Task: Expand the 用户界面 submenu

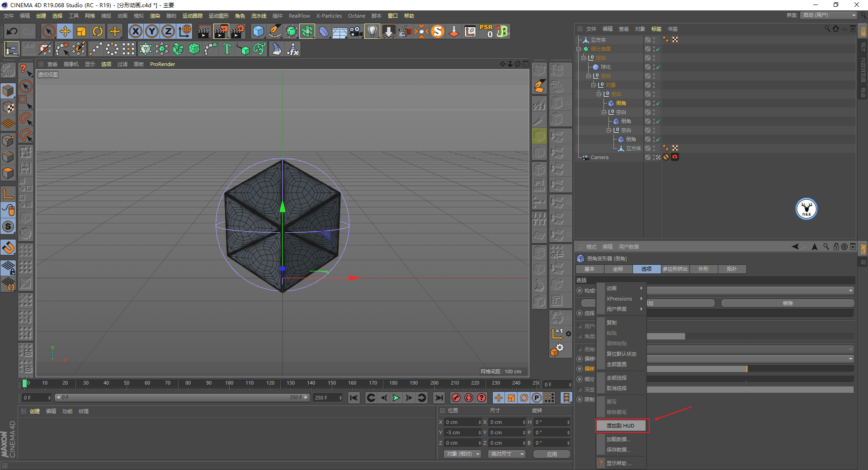Action: [621, 309]
